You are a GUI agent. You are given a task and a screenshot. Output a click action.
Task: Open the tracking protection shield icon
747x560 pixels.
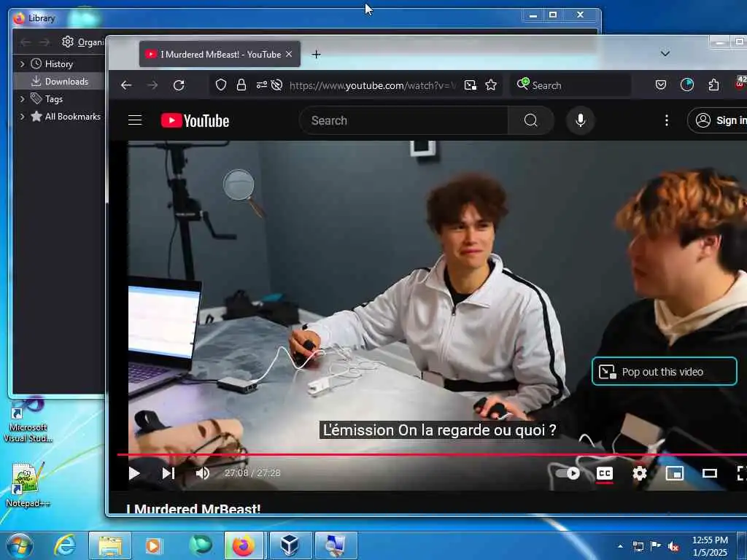220,85
